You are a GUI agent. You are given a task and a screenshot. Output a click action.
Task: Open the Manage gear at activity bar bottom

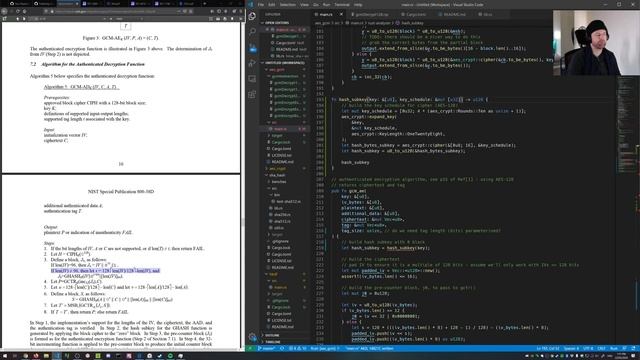[253, 337]
